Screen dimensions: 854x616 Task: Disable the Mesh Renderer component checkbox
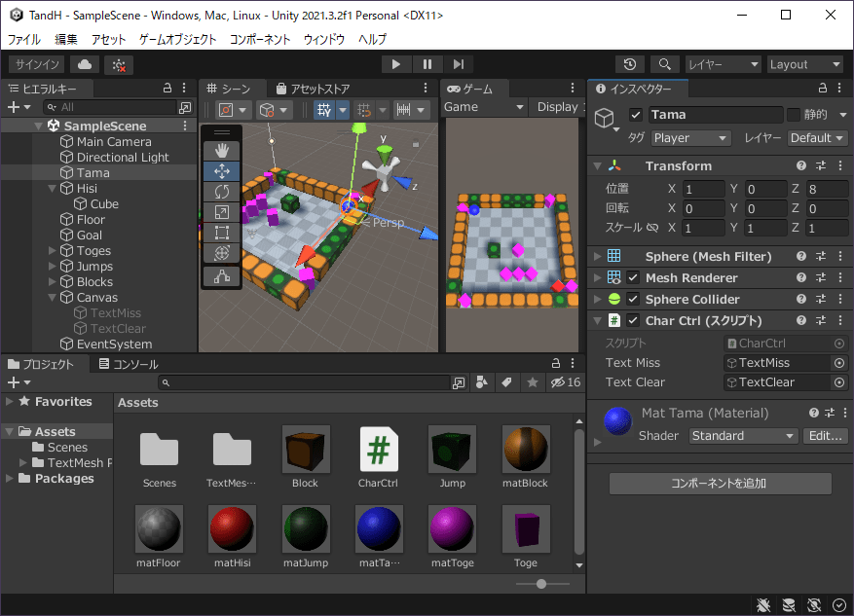(x=633, y=277)
